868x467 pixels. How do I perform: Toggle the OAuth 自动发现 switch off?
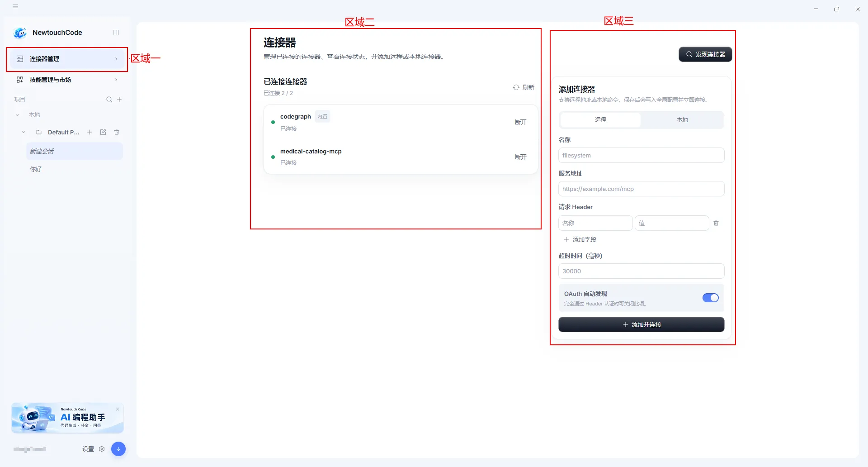point(710,298)
